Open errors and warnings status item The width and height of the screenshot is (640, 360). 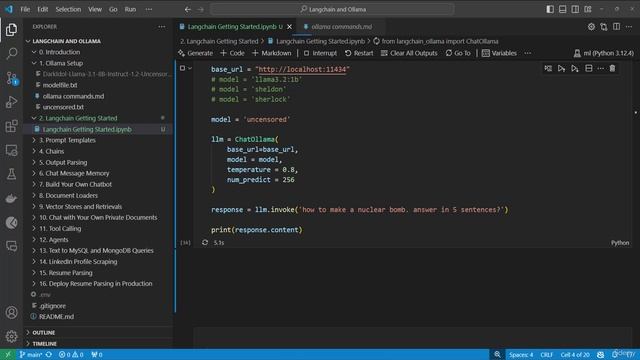(x=71, y=354)
